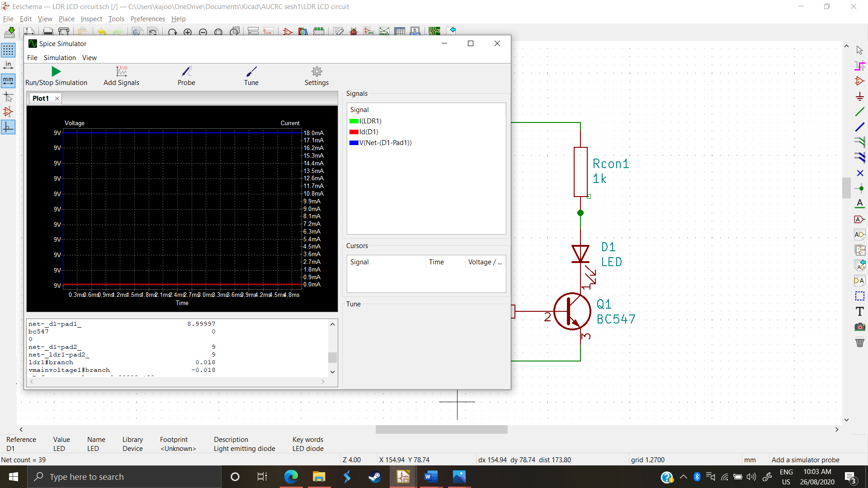Open the Simulation menu
The width and height of the screenshot is (868, 488).
click(x=59, y=57)
